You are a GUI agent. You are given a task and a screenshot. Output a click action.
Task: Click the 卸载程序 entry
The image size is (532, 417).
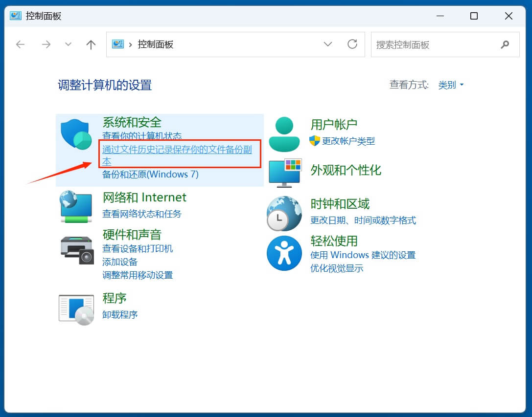[x=119, y=314]
